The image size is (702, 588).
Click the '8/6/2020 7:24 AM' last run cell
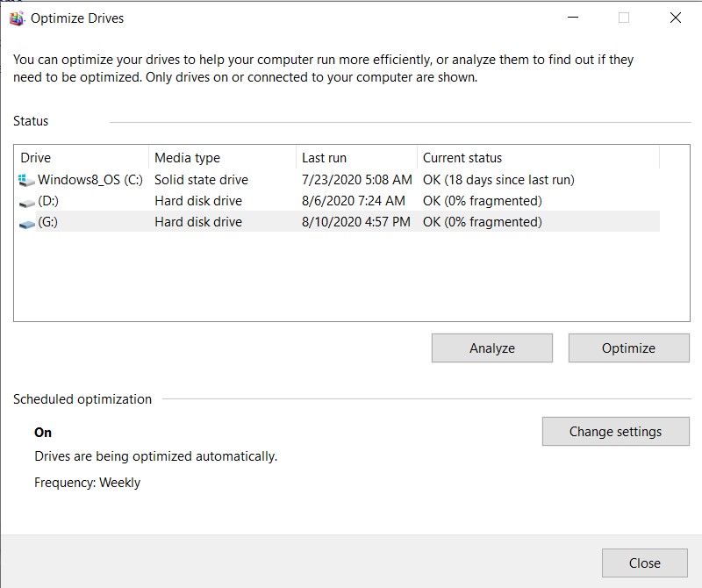pos(354,201)
